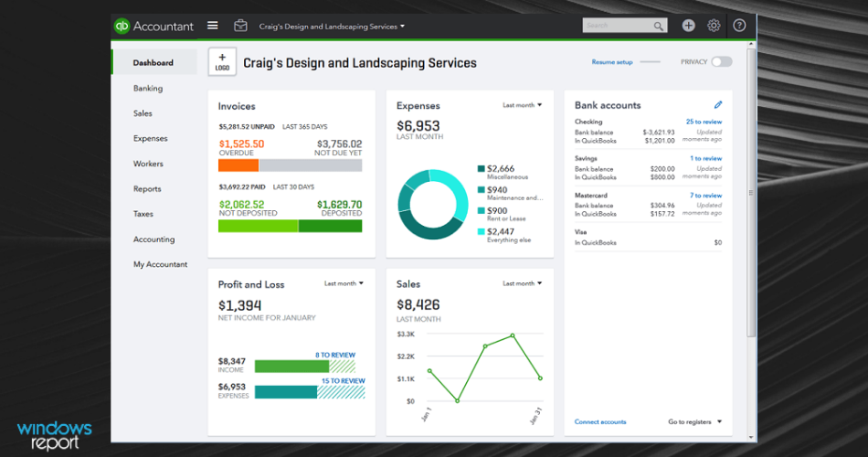Click the Checking account name
Viewport: 868px width, 457px height.
[x=587, y=122]
